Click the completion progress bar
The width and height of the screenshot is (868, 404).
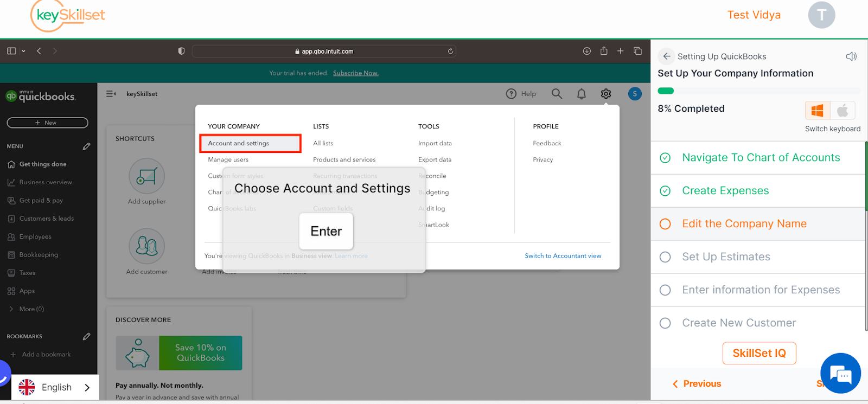758,91
